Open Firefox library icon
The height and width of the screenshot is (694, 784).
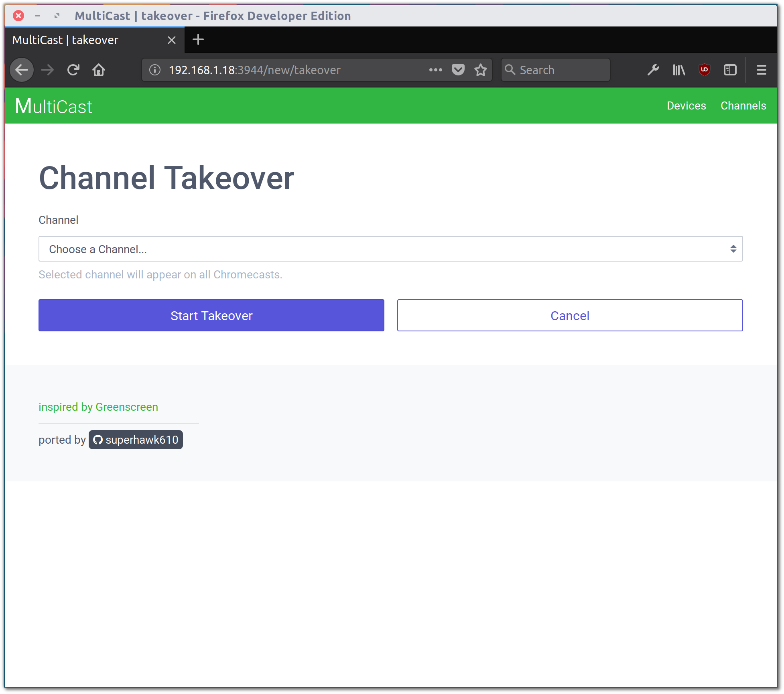click(679, 70)
